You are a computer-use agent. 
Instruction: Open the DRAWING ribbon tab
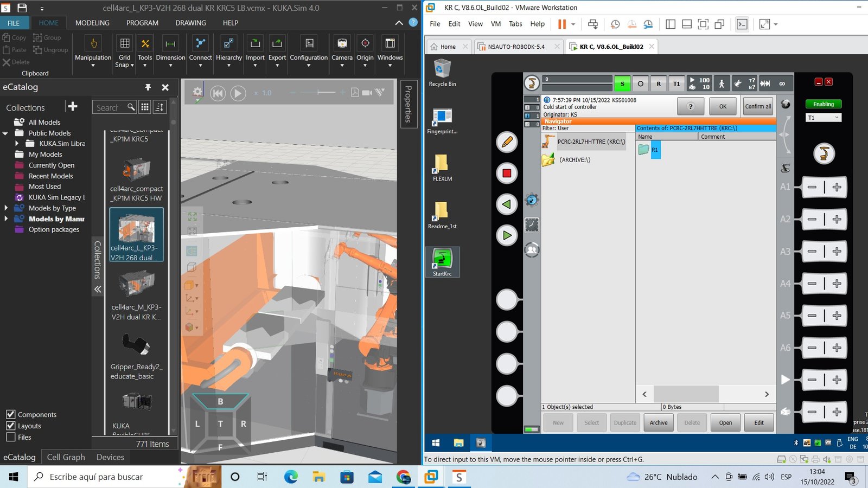[190, 23]
